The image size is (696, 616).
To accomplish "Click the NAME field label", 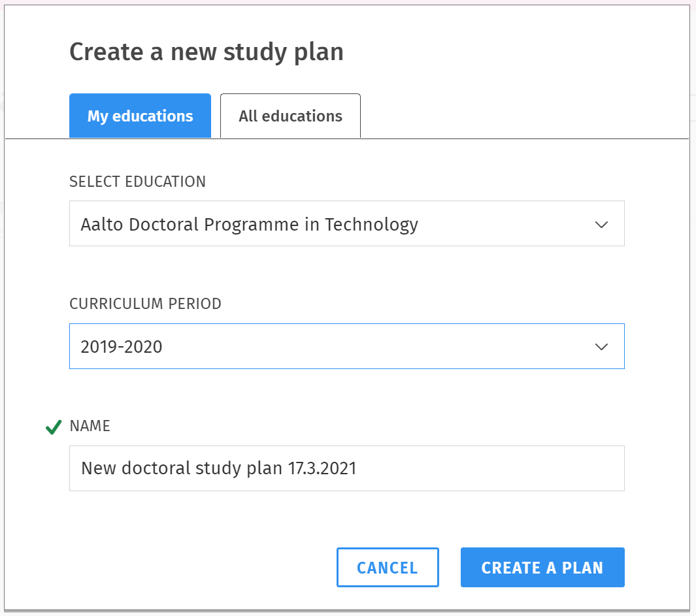I will (90, 426).
